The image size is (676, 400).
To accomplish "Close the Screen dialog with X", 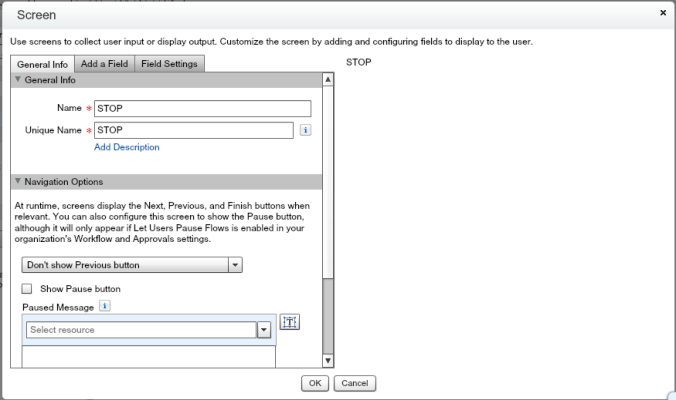I will pos(663,13).
